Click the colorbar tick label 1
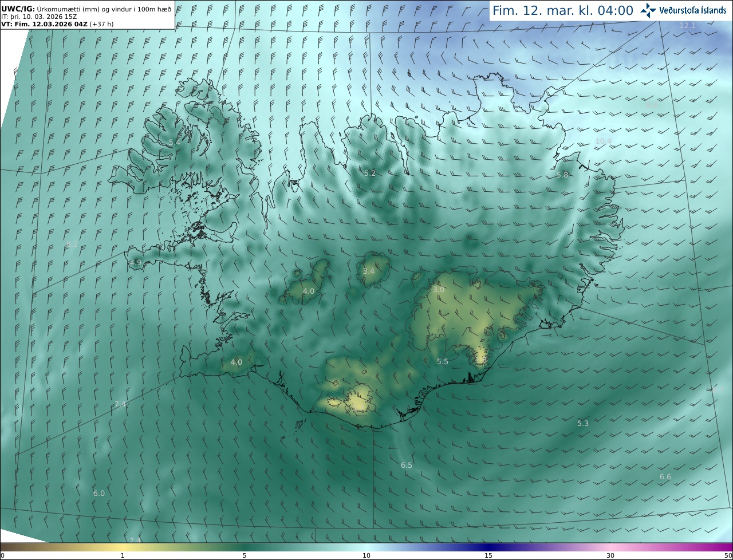 (123, 556)
